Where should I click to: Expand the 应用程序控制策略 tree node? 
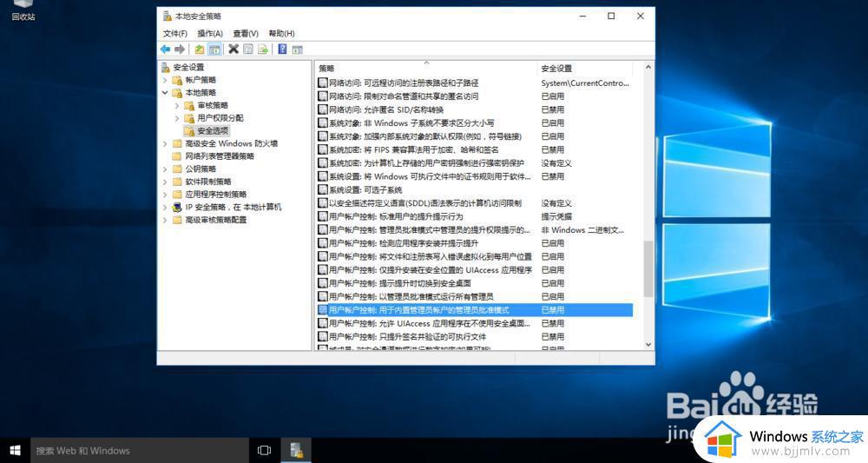pos(165,195)
